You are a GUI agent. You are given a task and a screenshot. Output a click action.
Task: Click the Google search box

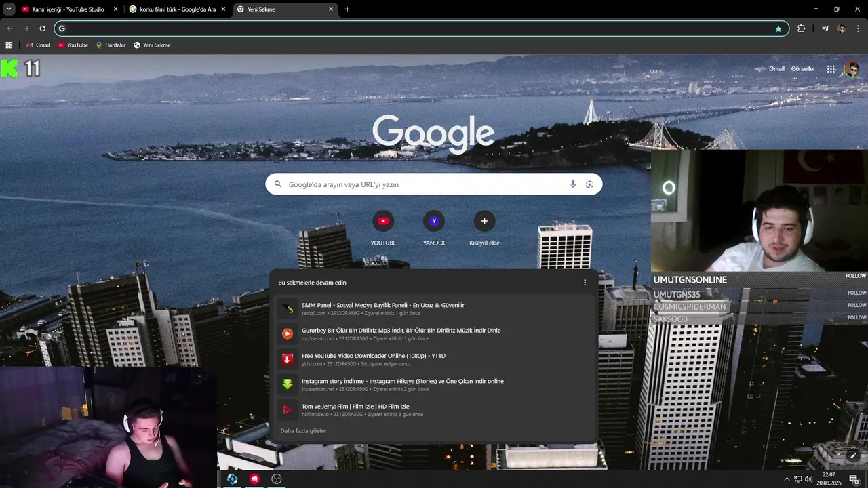(x=433, y=184)
